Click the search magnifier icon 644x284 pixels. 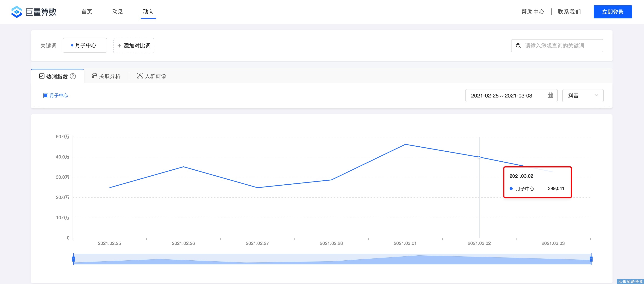(x=518, y=45)
